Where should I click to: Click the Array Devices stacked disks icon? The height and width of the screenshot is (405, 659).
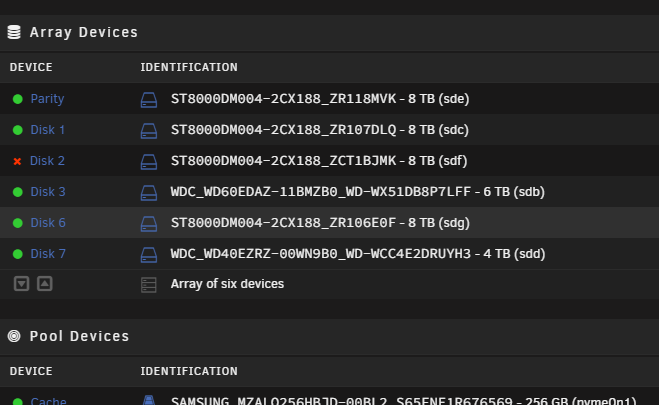[x=14, y=32]
